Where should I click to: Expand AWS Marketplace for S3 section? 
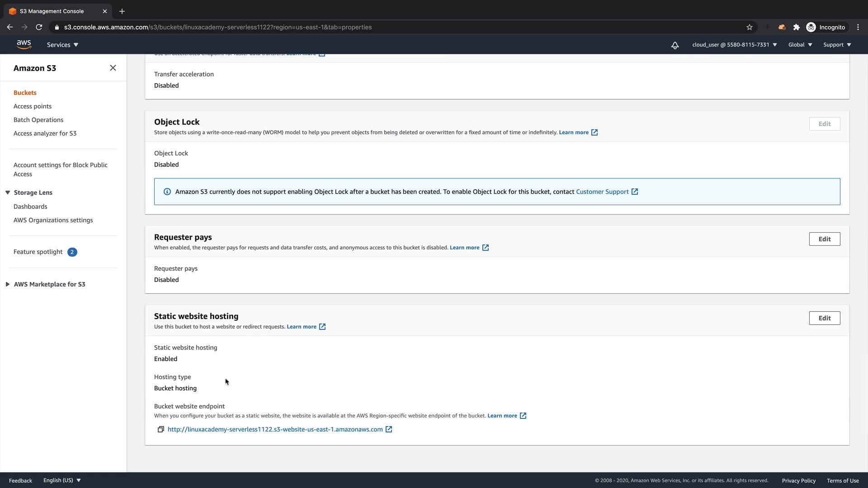point(8,284)
